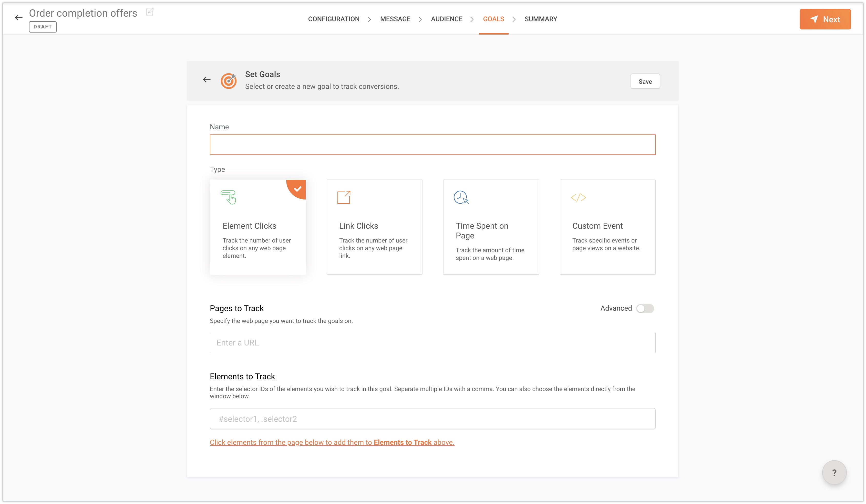Click the orange Next button

click(825, 19)
